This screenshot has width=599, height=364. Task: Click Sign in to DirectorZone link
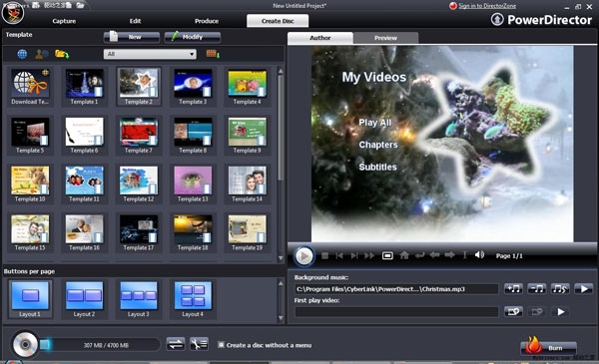pyautogui.click(x=487, y=6)
